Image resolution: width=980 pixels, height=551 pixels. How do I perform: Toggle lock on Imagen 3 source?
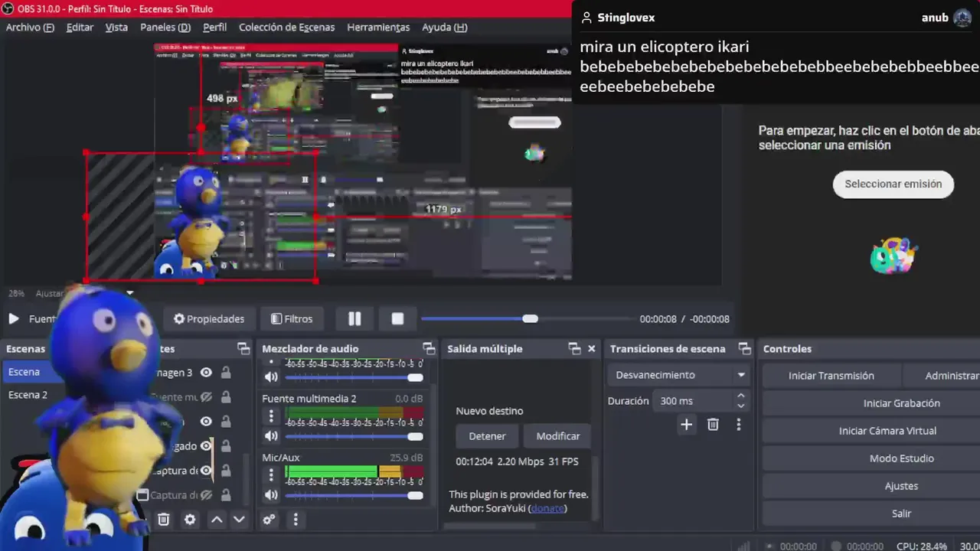(x=226, y=373)
